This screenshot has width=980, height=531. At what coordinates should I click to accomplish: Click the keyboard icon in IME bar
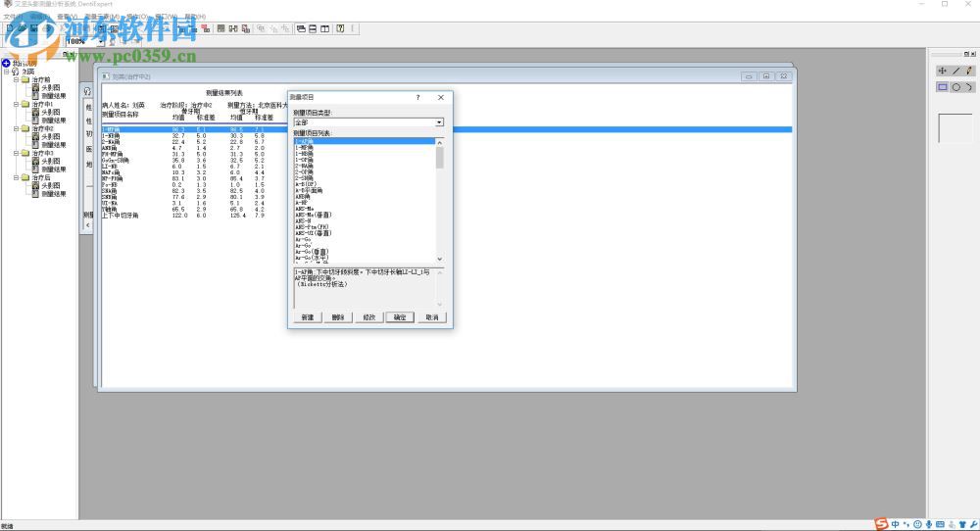click(x=940, y=524)
